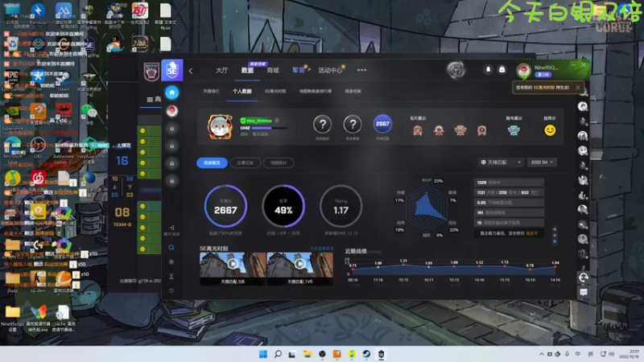The height and width of the screenshot is (362, 644).
Task: Click the 2667 score ring
Action: coord(225,206)
